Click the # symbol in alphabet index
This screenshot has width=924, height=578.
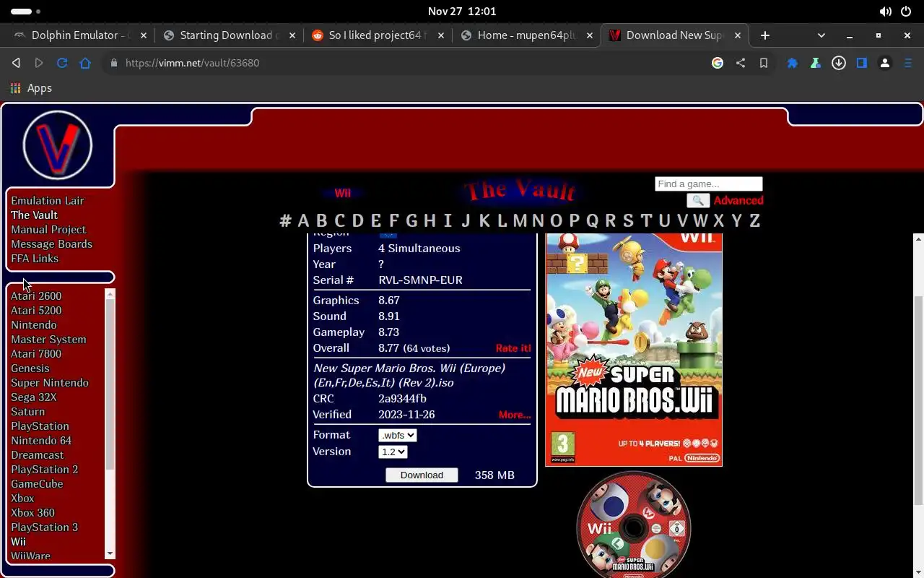[x=285, y=221]
